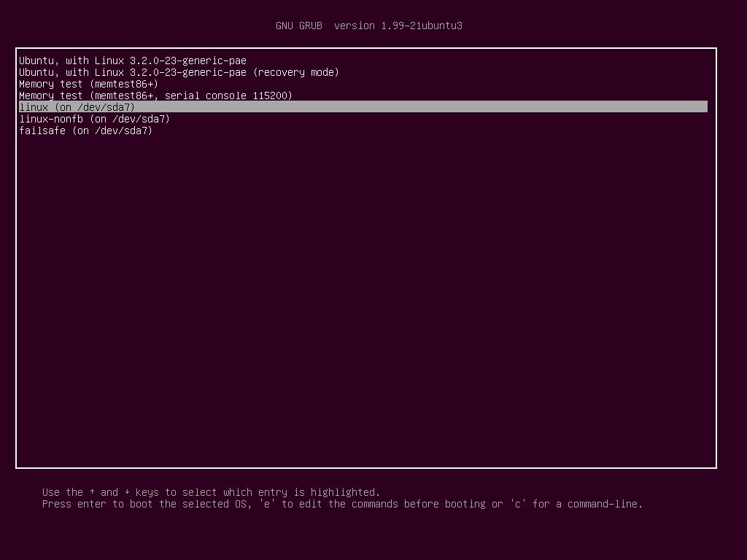Pick the linux-nonfb (on /dev/sda7) entry

[94, 119]
